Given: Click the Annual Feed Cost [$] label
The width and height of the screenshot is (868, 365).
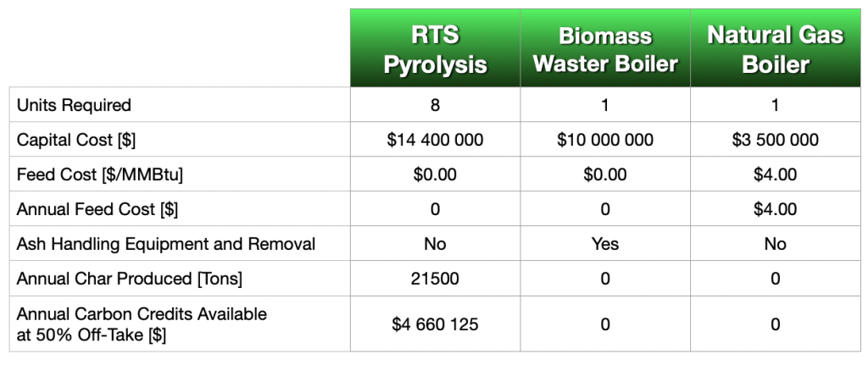Looking at the screenshot, I should tap(97, 209).
